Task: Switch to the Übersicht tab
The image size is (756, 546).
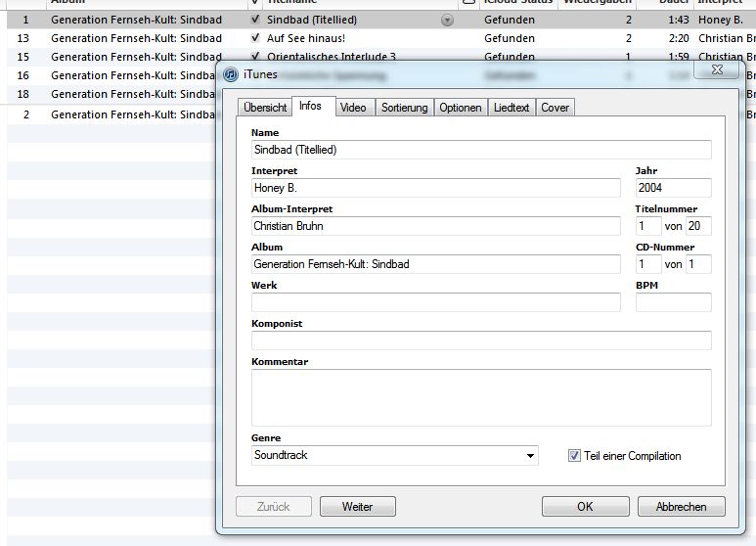Action: point(265,108)
